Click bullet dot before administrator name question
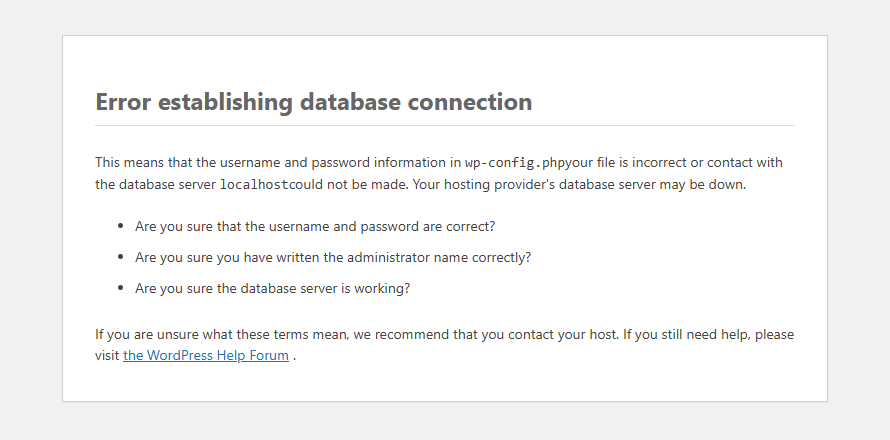This screenshot has width=890, height=440. (x=120, y=257)
